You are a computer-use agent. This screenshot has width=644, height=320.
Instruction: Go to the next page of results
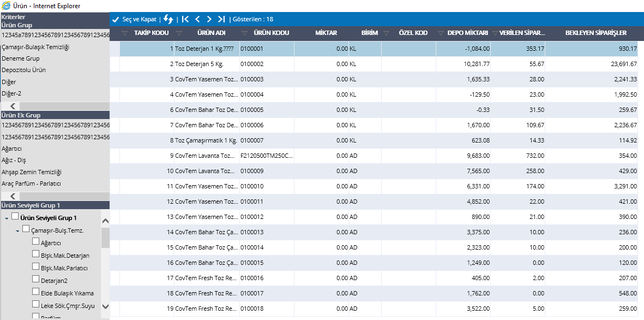tap(210, 19)
